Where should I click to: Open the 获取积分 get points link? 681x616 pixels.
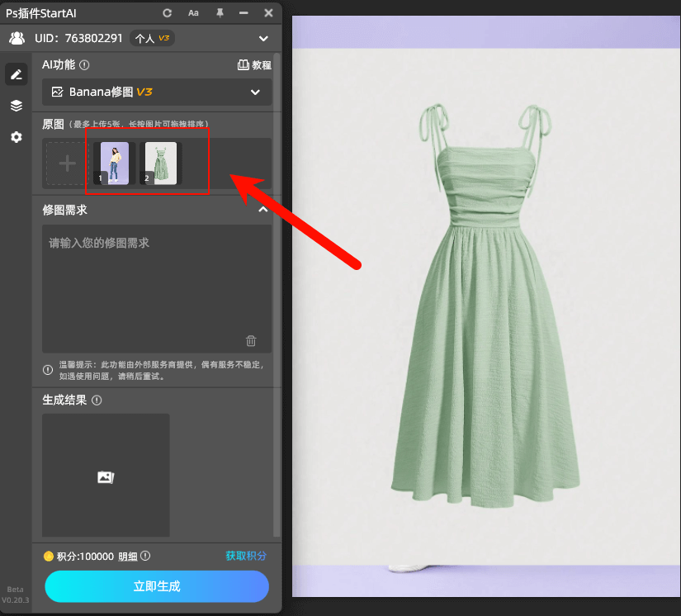point(246,557)
